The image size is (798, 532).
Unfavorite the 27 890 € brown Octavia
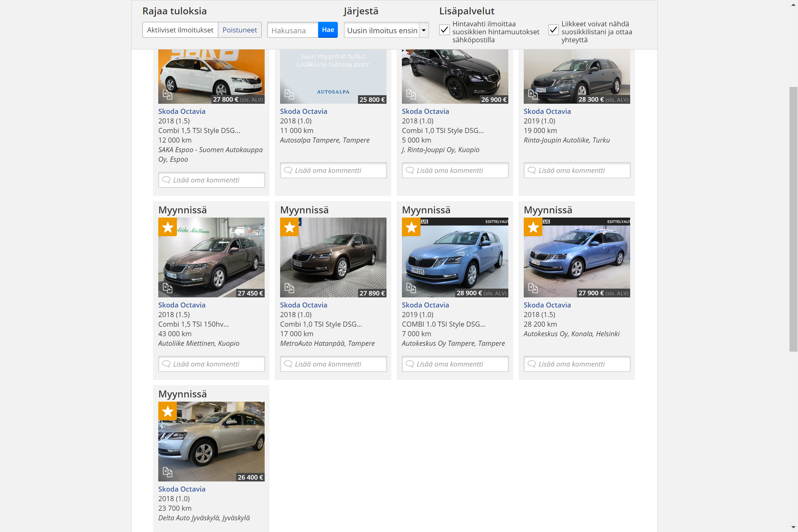click(x=289, y=227)
